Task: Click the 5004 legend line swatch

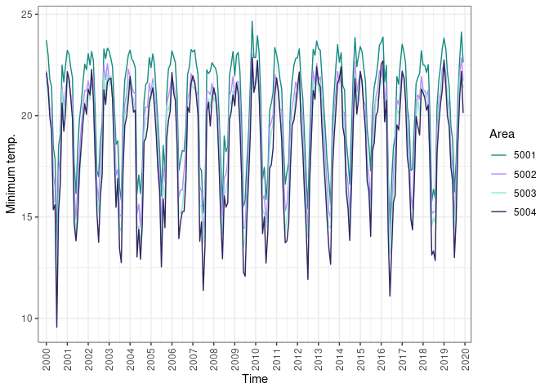Action: (x=498, y=212)
